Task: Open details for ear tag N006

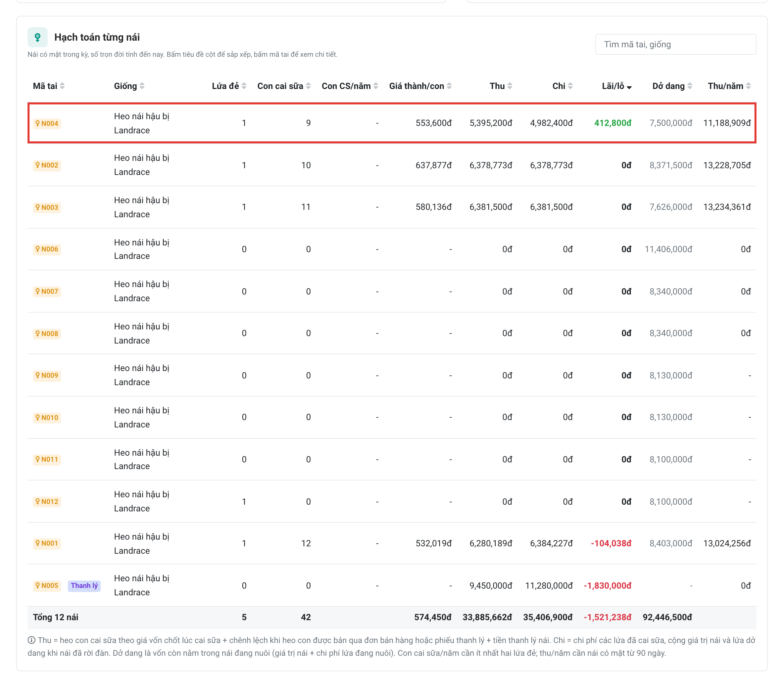Action: tap(47, 249)
